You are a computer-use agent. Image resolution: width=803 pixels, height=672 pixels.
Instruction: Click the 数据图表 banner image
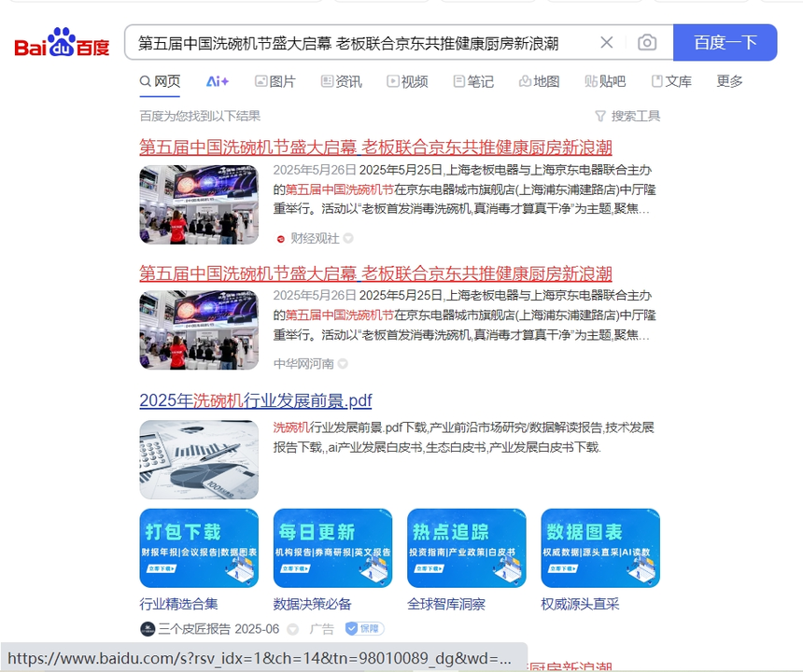point(600,548)
